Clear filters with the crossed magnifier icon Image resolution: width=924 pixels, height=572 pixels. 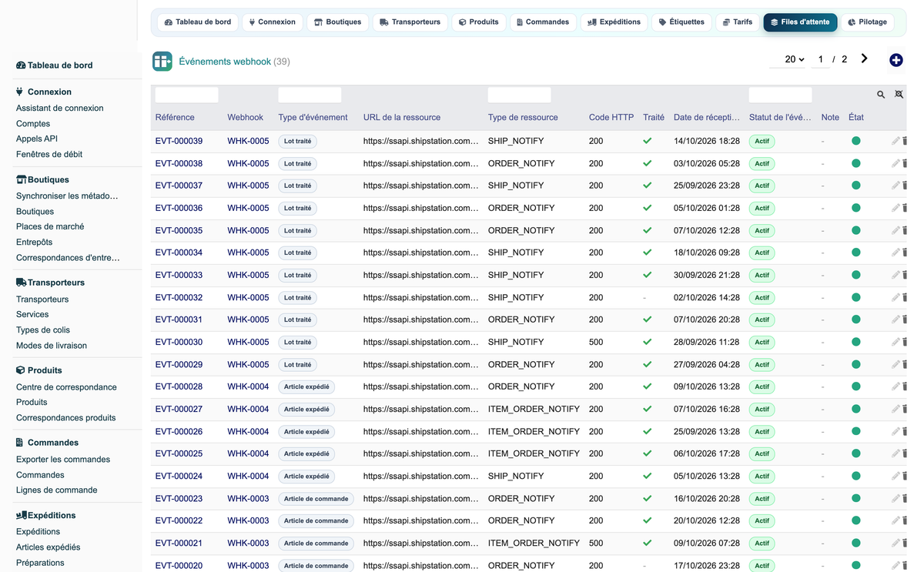[899, 95]
